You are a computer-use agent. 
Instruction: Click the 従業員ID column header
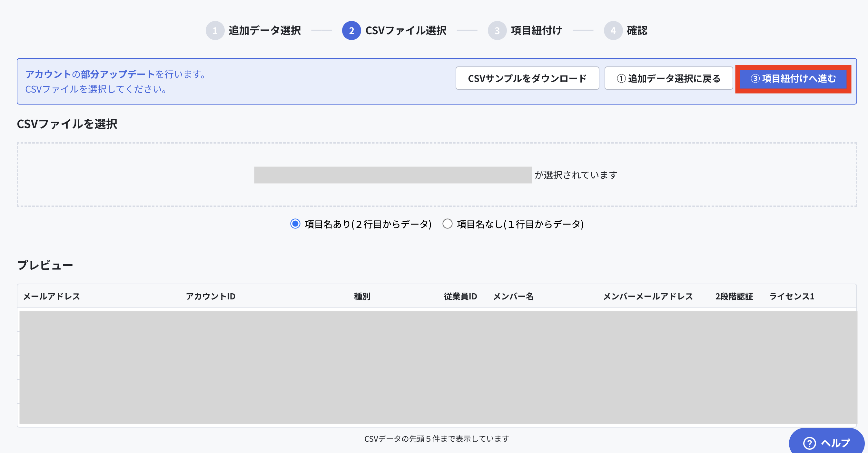460,296
